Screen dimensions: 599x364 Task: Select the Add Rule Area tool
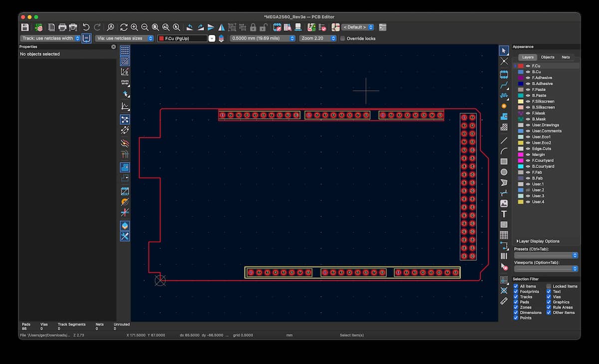point(504,127)
